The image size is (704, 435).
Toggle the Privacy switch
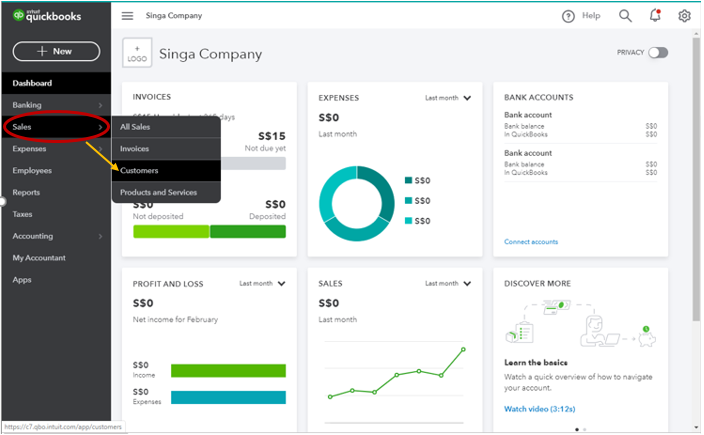click(x=658, y=53)
